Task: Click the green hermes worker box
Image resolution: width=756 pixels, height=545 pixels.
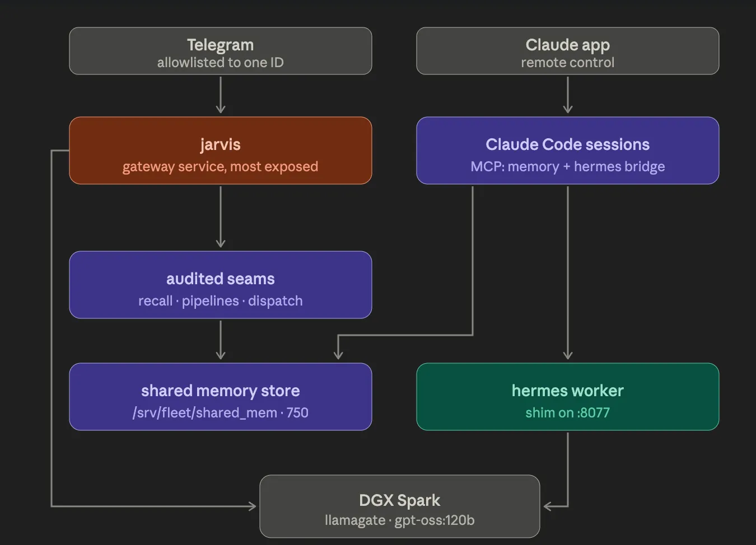Action: point(568,397)
